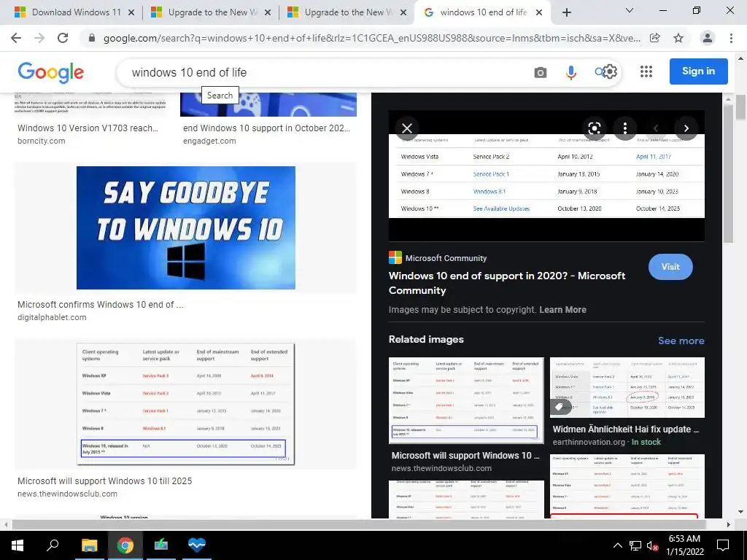Viewport: 747px width, 560px height.
Task: Open more options for previewed image
Action: pyautogui.click(x=625, y=128)
